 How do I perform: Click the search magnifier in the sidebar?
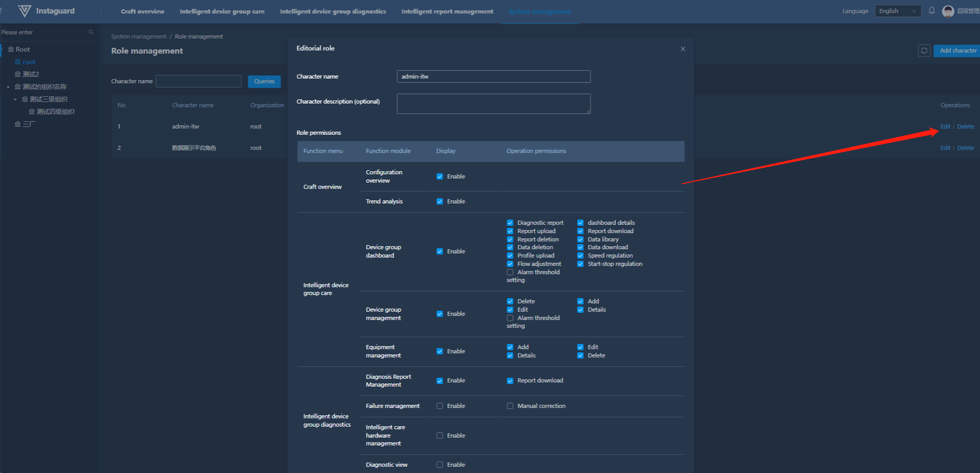coord(91,32)
